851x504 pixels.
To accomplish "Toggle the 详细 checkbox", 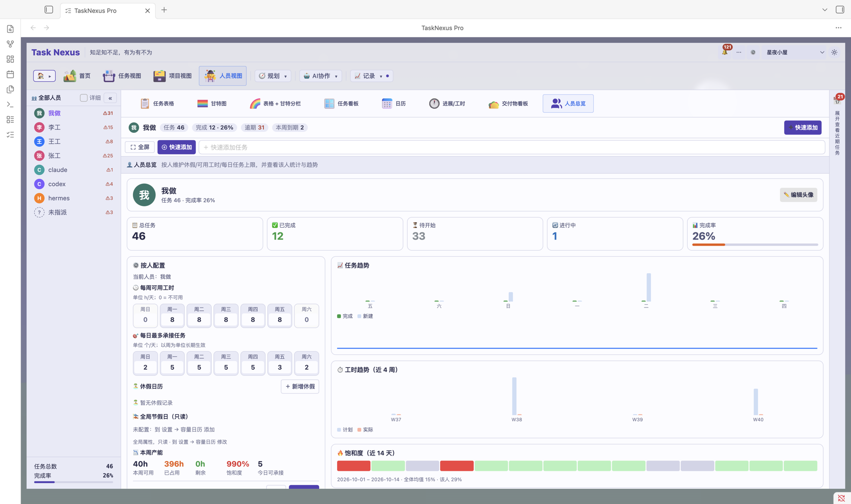I will [84, 98].
